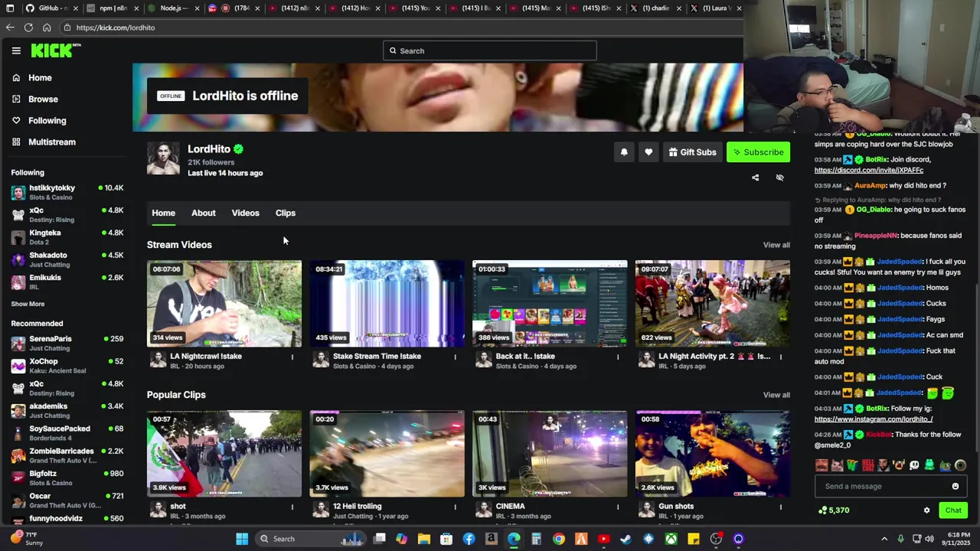Image resolution: width=980 pixels, height=551 pixels.
Task: Click browser home icon
Action: 47,28
